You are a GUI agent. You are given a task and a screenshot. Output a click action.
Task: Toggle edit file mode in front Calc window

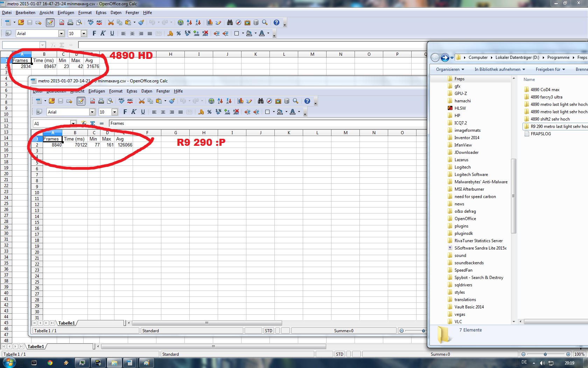pos(81,101)
